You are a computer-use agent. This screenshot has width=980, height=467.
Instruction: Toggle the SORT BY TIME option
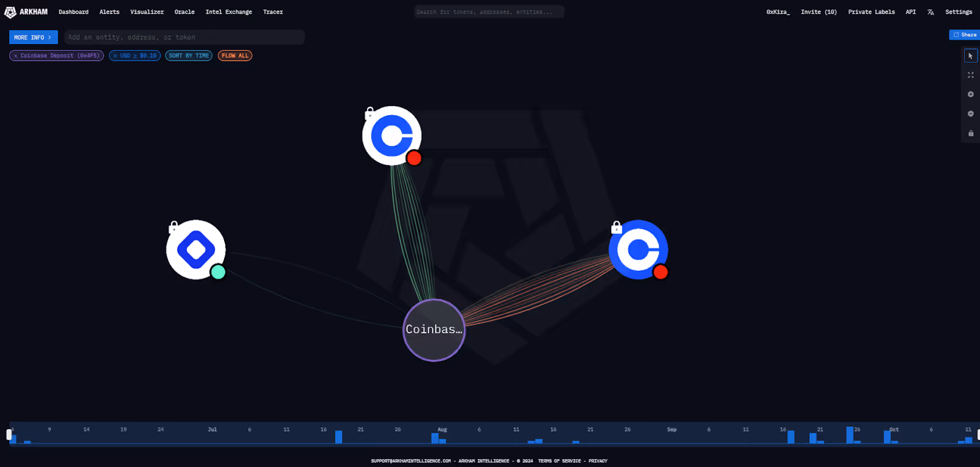[189, 56]
